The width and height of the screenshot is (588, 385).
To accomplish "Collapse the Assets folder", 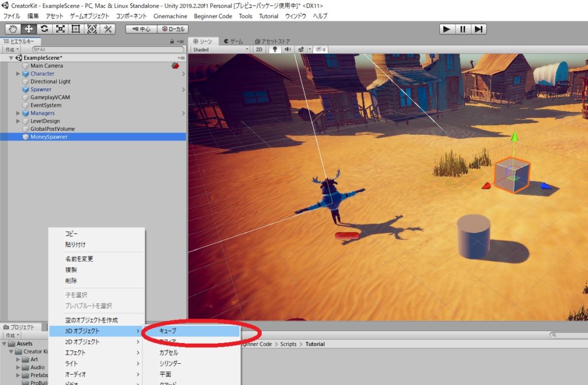I will click(4, 343).
